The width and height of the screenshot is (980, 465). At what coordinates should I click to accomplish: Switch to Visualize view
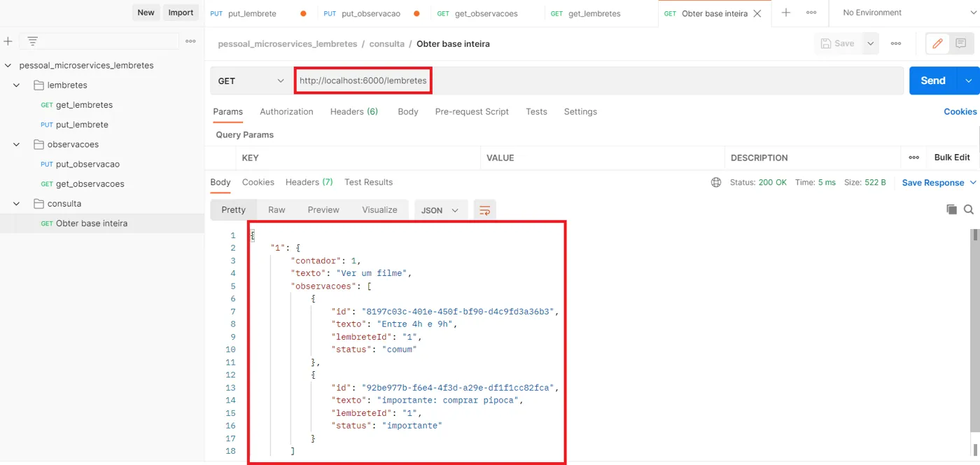click(379, 210)
